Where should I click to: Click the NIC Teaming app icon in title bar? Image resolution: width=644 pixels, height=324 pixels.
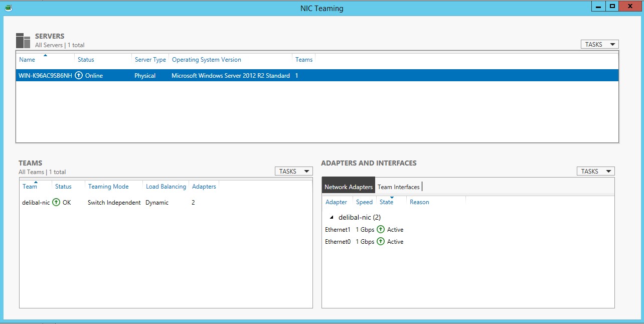[8, 8]
